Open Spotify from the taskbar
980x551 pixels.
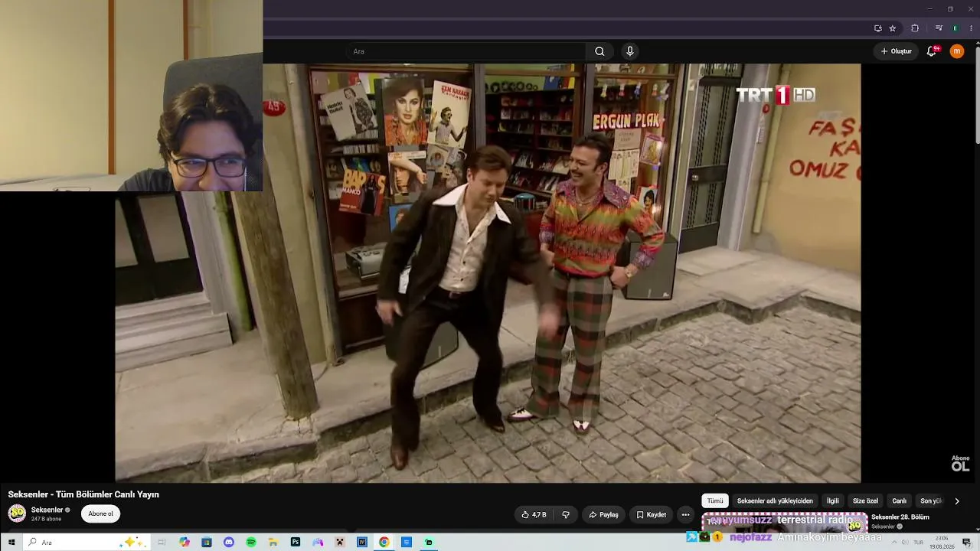(251, 543)
